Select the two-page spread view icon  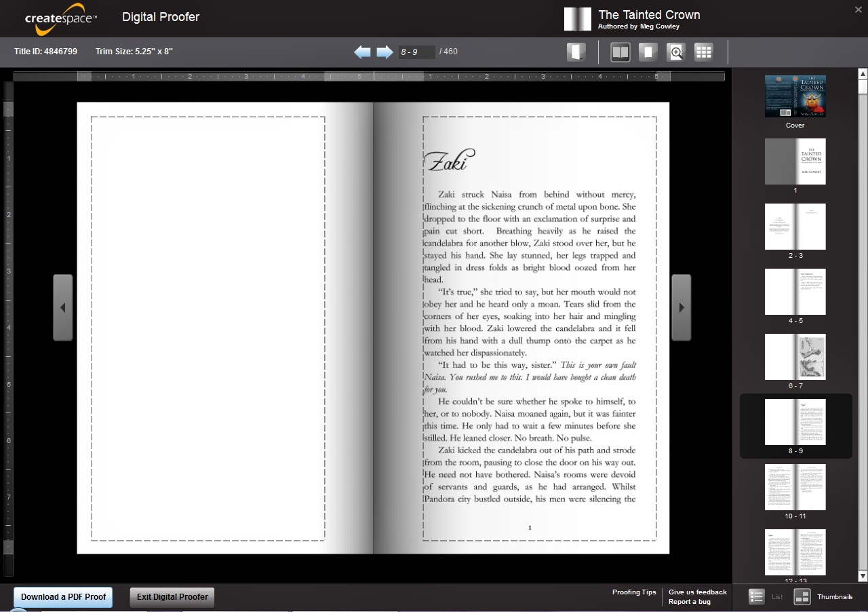[x=620, y=52]
